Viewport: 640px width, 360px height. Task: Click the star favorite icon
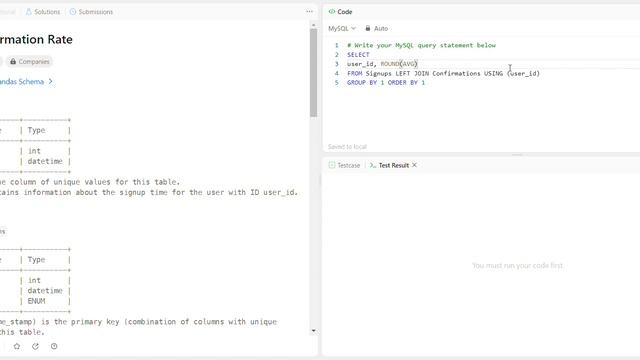pyautogui.click(x=17, y=346)
